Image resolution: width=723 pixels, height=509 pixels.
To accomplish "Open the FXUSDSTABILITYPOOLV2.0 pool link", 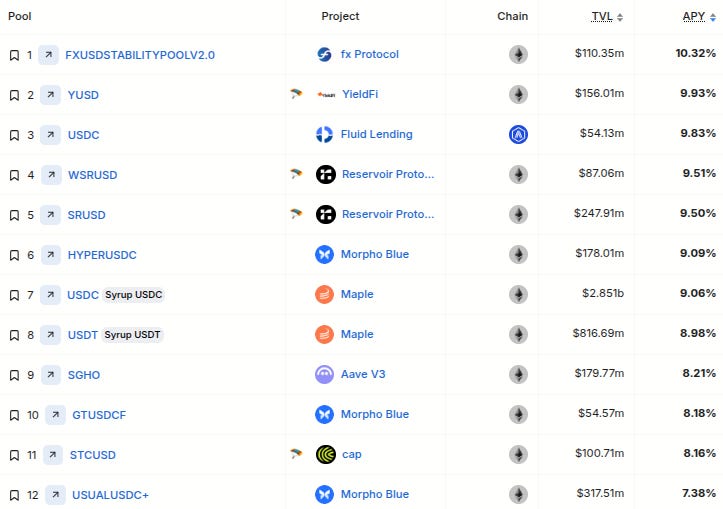I will click(x=140, y=55).
